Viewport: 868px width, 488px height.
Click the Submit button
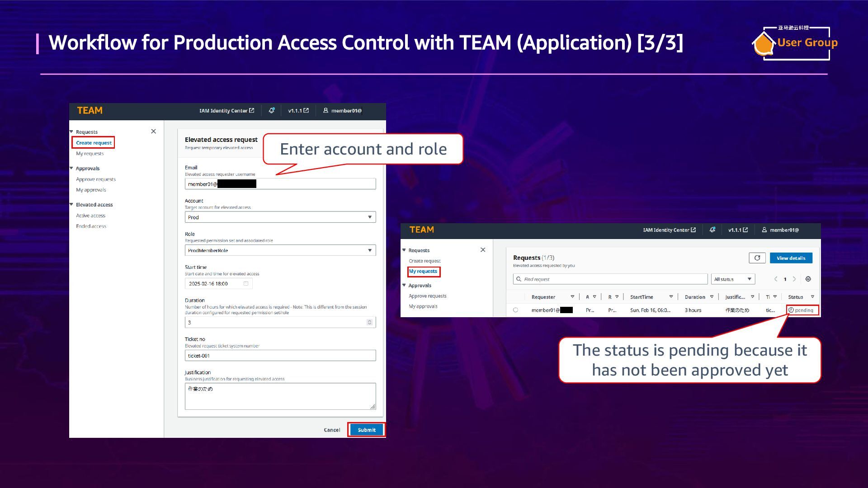pyautogui.click(x=366, y=430)
